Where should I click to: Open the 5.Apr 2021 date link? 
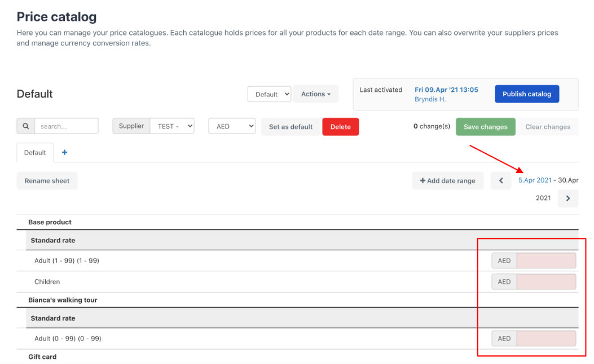click(x=535, y=180)
